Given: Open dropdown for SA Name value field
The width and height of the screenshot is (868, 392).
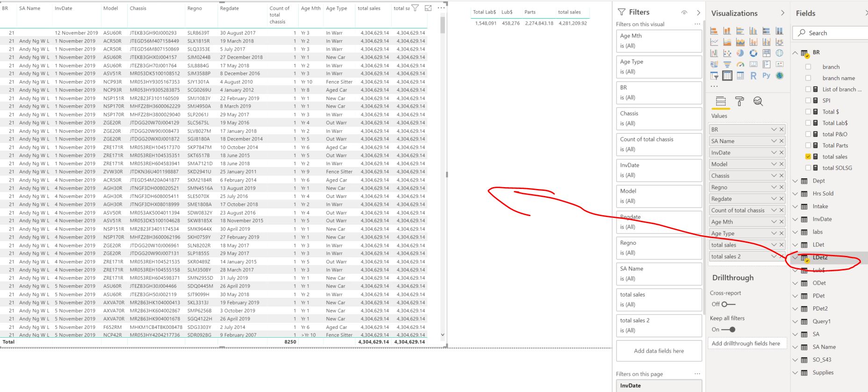Looking at the screenshot, I should 774,141.
